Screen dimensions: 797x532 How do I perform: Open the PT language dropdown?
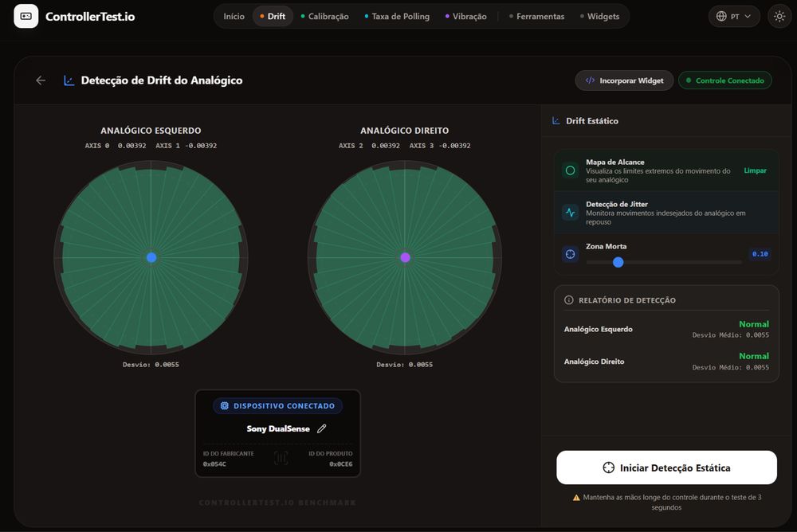click(x=734, y=16)
